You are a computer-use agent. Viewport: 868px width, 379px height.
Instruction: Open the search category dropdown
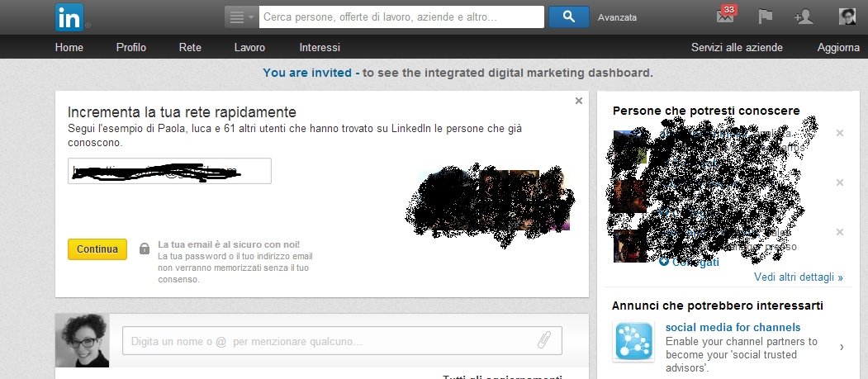click(x=241, y=17)
